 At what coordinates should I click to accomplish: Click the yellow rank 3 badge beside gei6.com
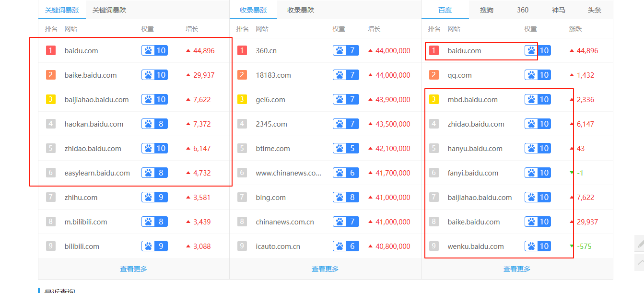coord(242,99)
